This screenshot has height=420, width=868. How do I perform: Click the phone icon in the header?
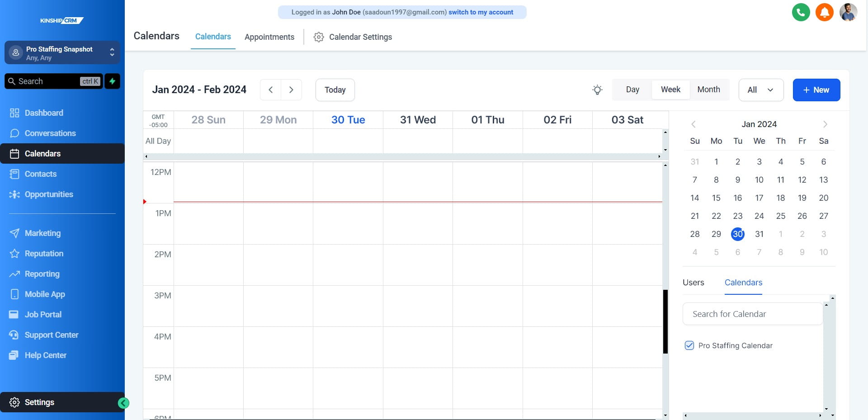pyautogui.click(x=801, y=12)
